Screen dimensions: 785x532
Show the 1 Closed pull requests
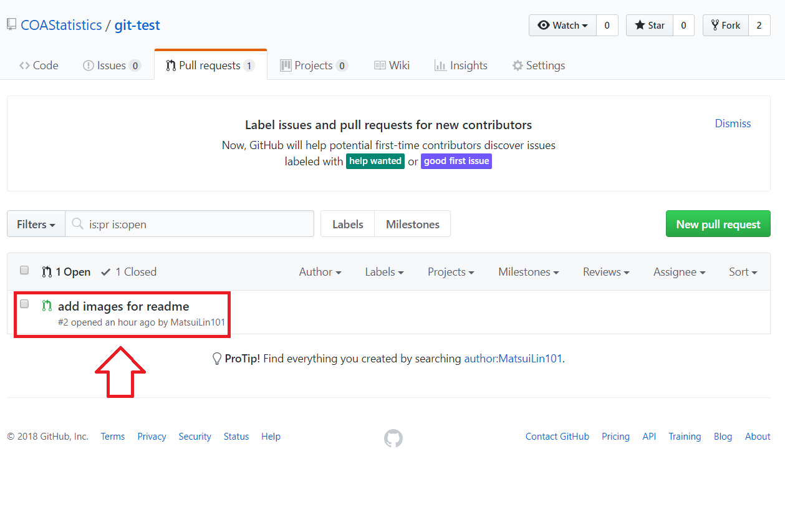pyautogui.click(x=128, y=272)
